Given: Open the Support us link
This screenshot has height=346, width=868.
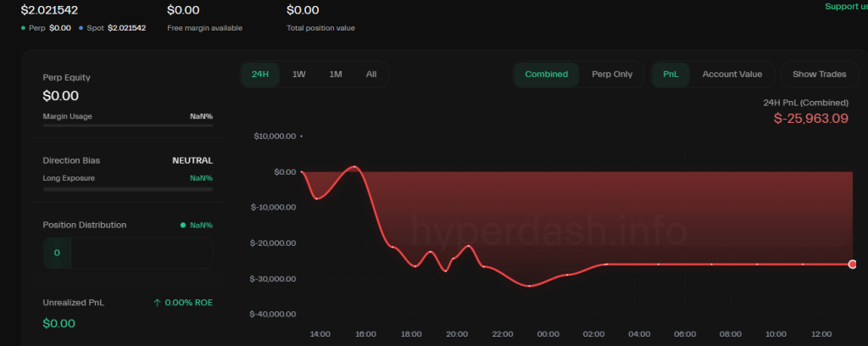Looking at the screenshot, I should 847,7.
